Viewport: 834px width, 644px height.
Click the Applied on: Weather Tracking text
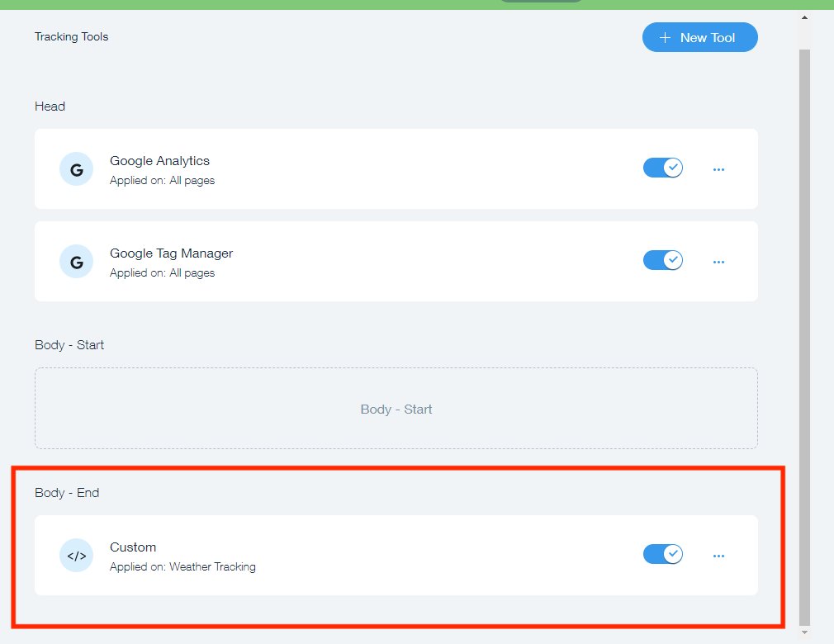pos(182,567)
